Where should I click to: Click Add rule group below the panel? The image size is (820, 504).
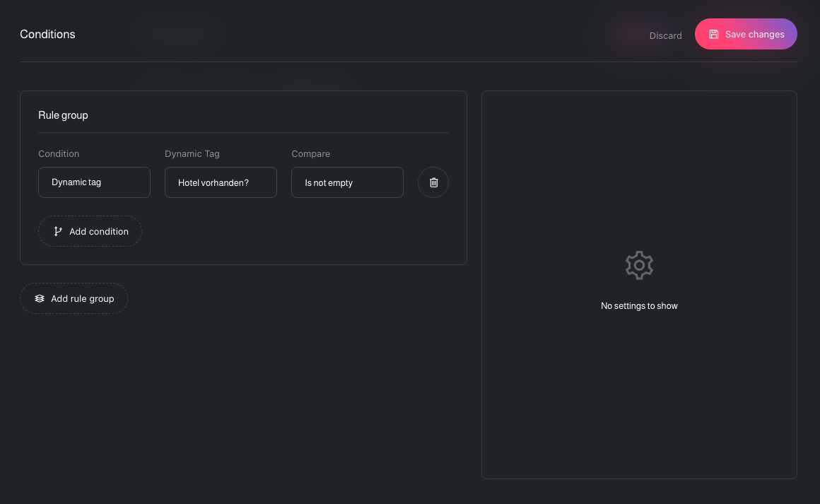(x=74, y=298)
